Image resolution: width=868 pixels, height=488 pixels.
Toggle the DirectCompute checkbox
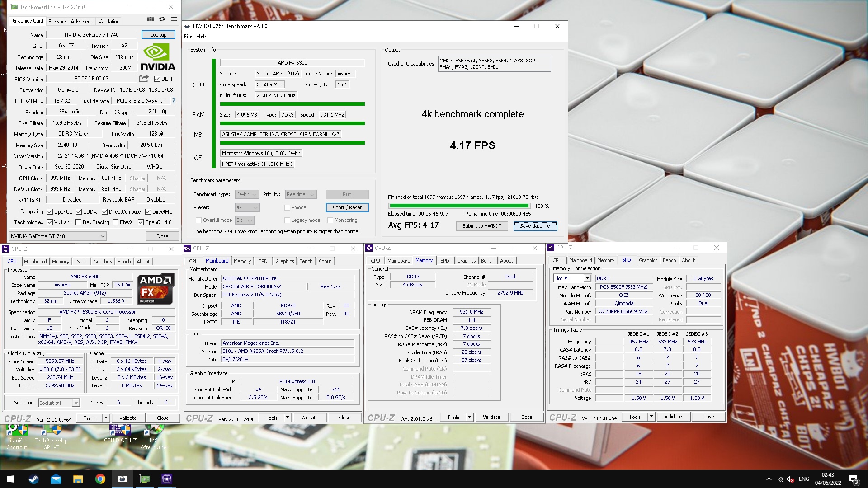point(104,212)
